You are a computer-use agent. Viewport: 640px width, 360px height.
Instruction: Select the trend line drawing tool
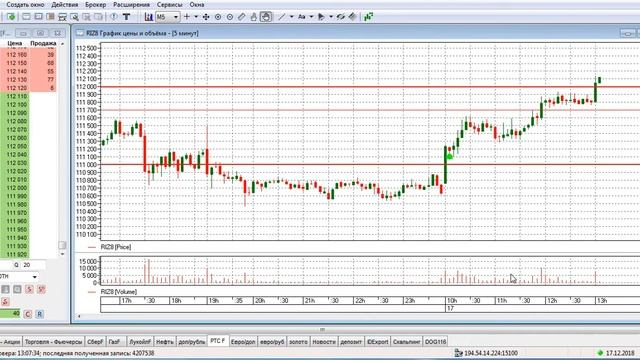pos(282,17)
